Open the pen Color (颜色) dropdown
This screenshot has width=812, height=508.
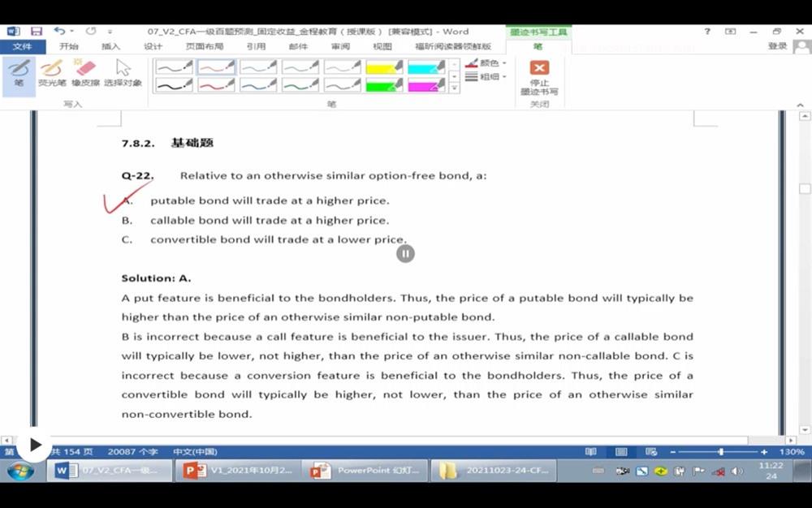pos(486,63)
